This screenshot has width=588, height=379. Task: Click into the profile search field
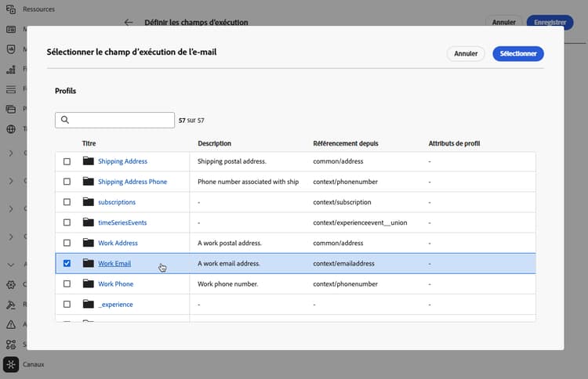click(122, 120)
